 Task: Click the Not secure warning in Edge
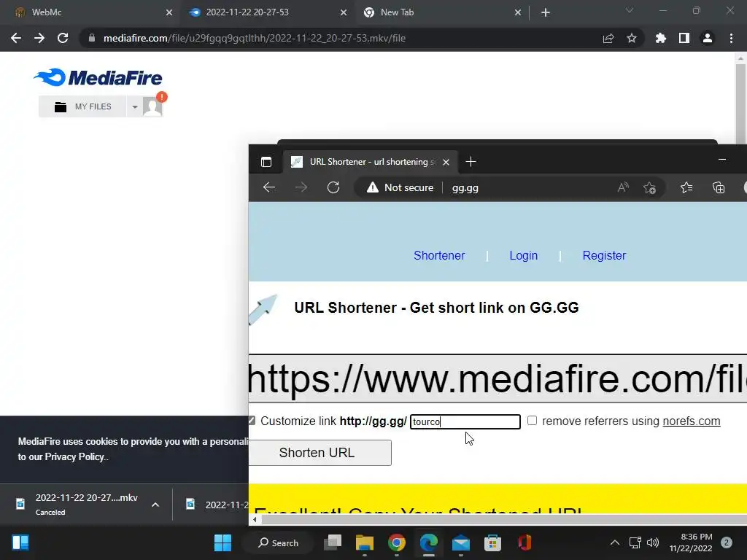click(400, 187)
